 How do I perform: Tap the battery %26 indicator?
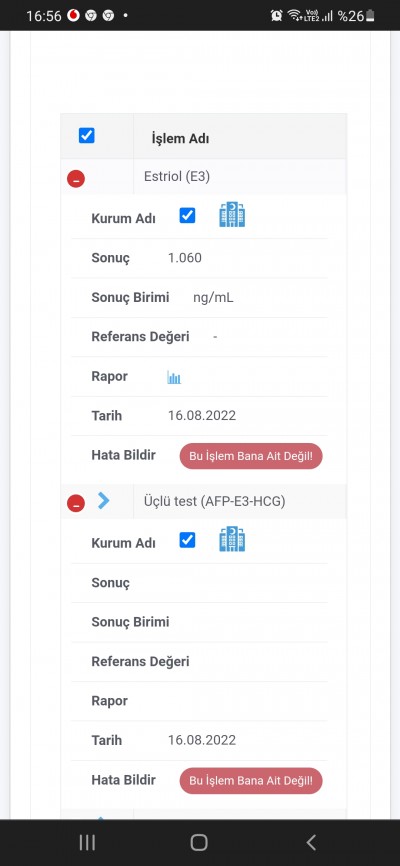tap(356, 15)
